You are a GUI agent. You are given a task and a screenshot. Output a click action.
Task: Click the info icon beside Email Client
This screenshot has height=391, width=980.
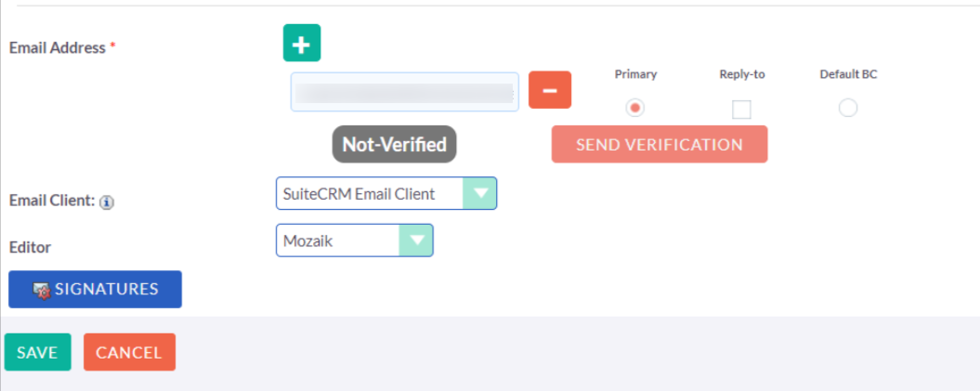click(x=107, y=202)
